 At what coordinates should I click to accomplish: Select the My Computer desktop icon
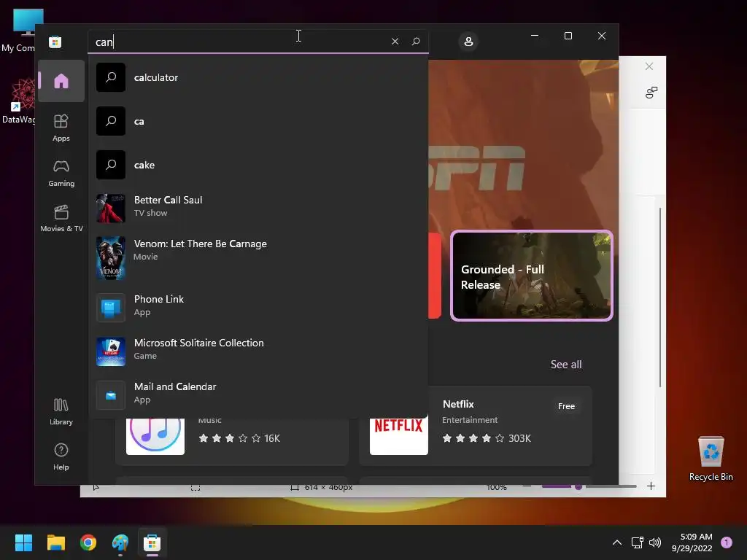18,30
